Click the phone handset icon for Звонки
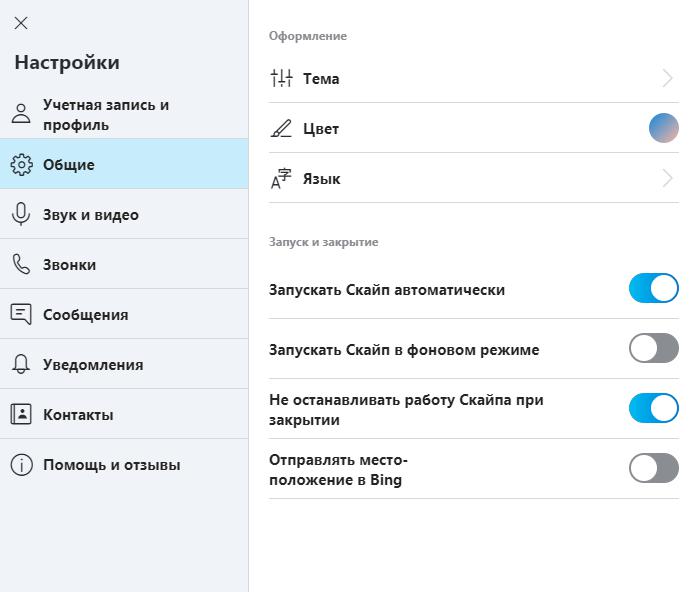698x592 pixels. 21,264
